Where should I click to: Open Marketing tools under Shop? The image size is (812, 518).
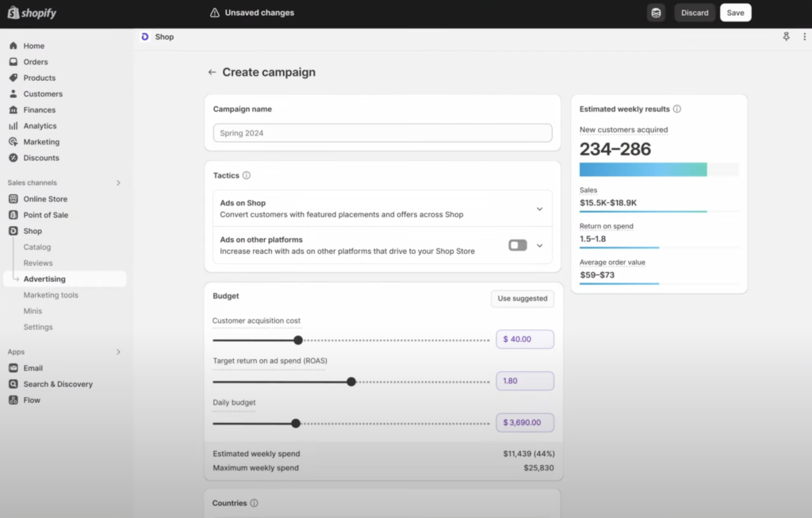click(x=51, y=295)
